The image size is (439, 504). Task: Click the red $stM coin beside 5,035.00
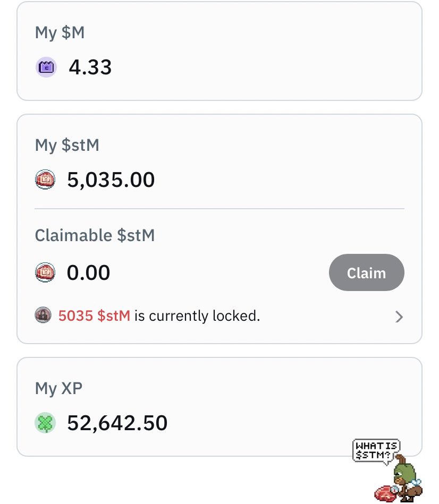[x=45, y=179]
